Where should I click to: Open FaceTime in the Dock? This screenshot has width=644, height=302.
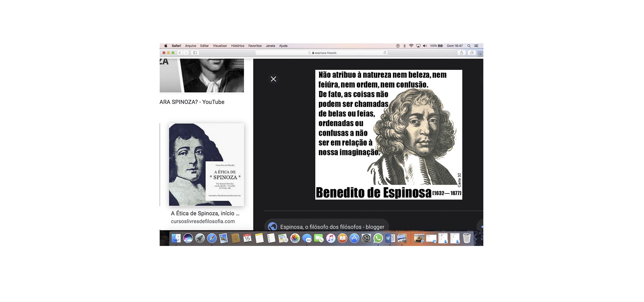(319, 238)
